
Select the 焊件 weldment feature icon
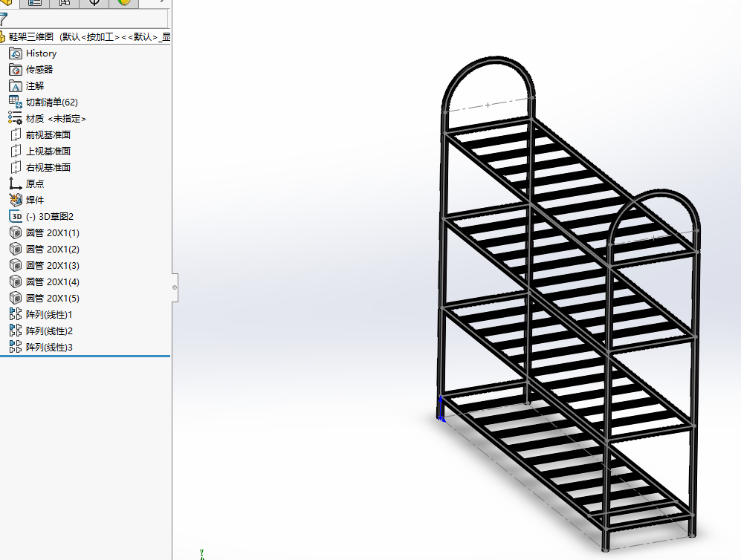[15, 201]
